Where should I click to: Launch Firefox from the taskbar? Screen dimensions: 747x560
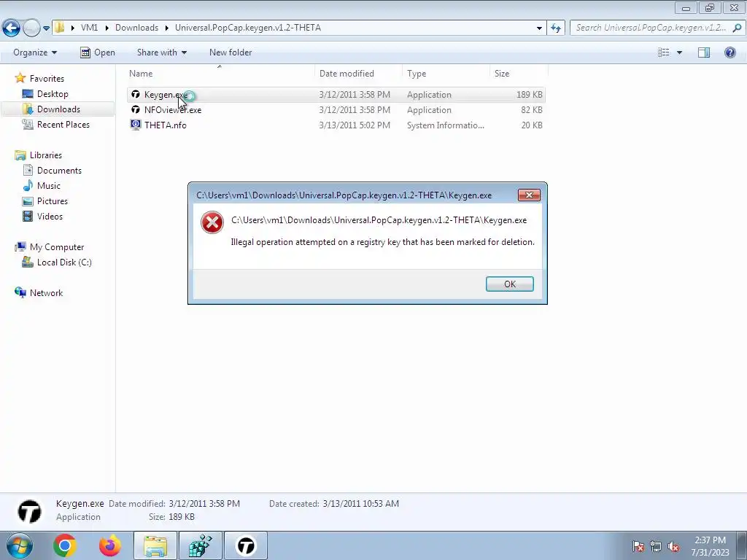pyautogui.click(x=110, y=545)
